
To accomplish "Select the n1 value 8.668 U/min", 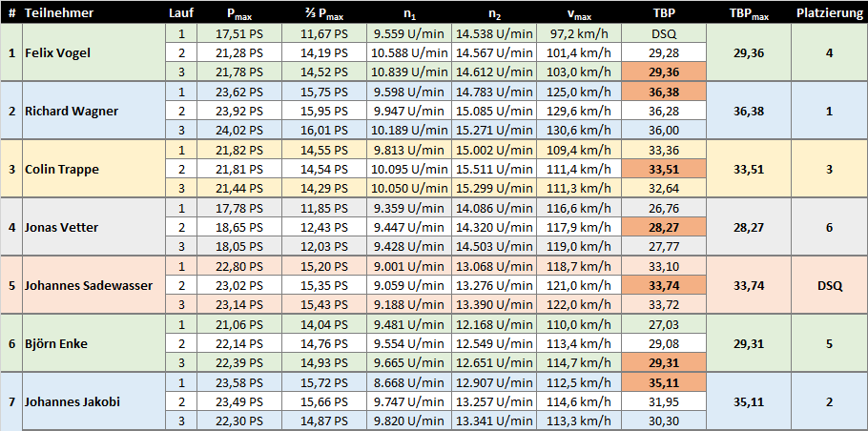I will (x=409, y=382).
